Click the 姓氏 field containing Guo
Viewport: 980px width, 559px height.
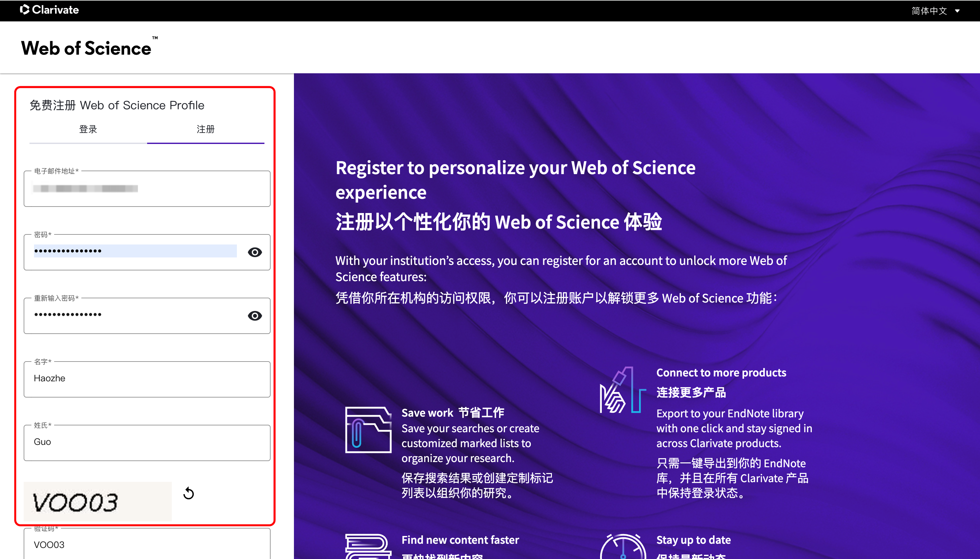point(147,442)
